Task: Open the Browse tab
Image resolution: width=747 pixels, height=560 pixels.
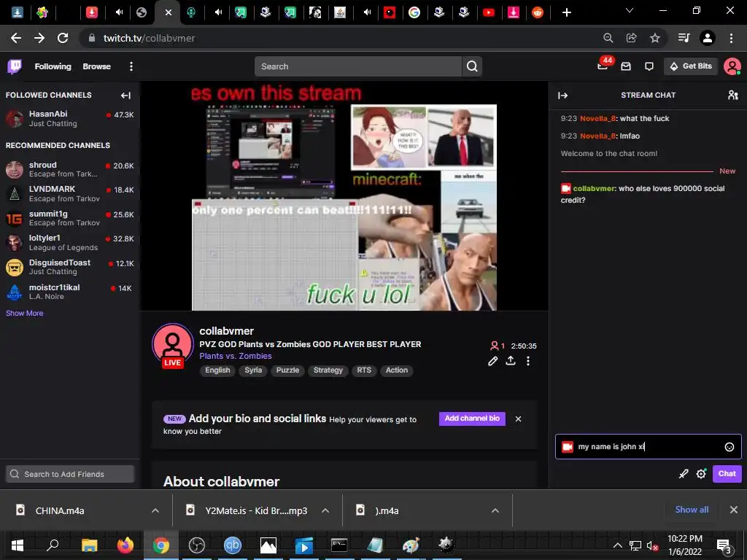Action: click(x=97, y=66)
